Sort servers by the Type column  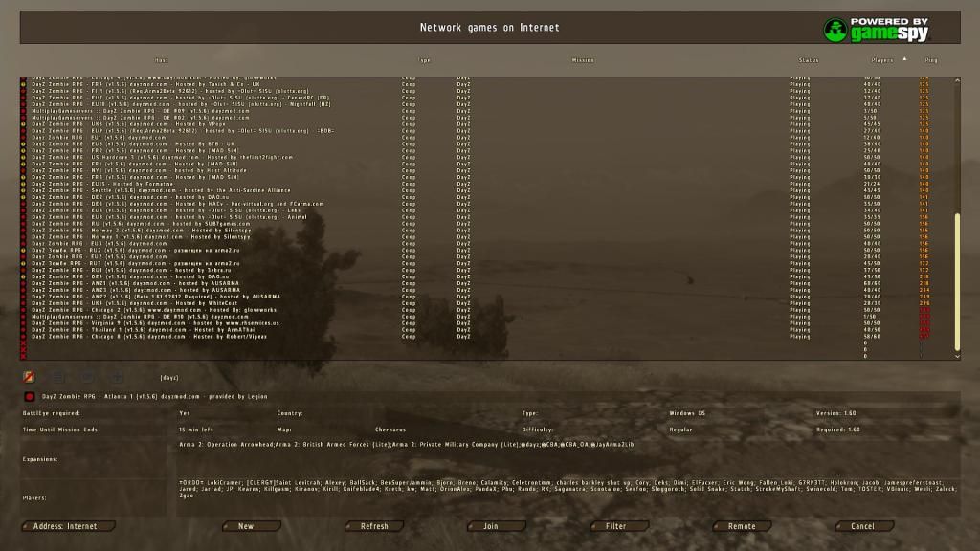click(424, 60)
